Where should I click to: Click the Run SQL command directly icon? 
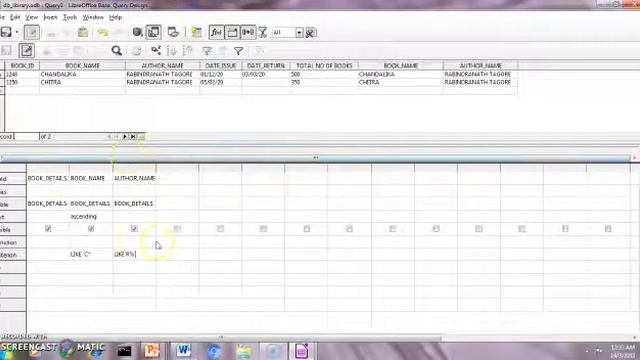(173, 32)
